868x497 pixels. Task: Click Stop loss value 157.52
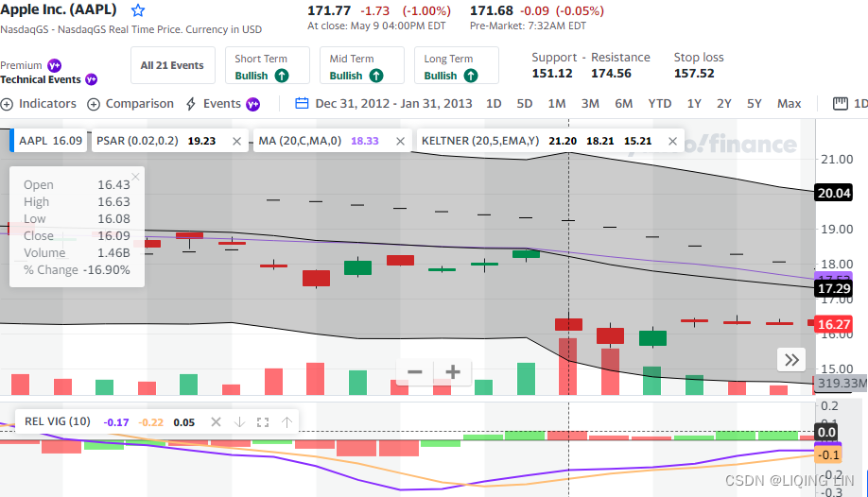click(x=694, y=74)
